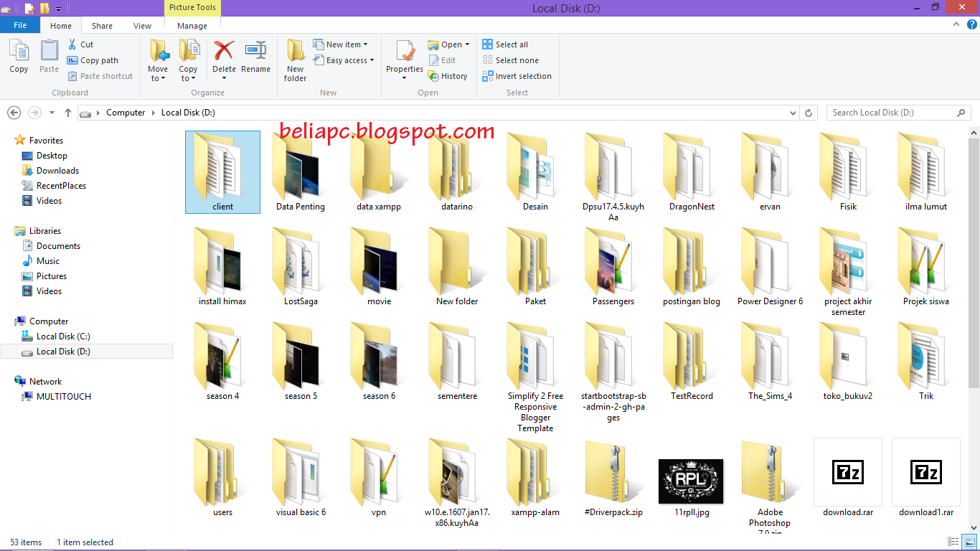This screenshot has height=551, width=980.
Task: Click the History icon
Action: click(448, 75)
